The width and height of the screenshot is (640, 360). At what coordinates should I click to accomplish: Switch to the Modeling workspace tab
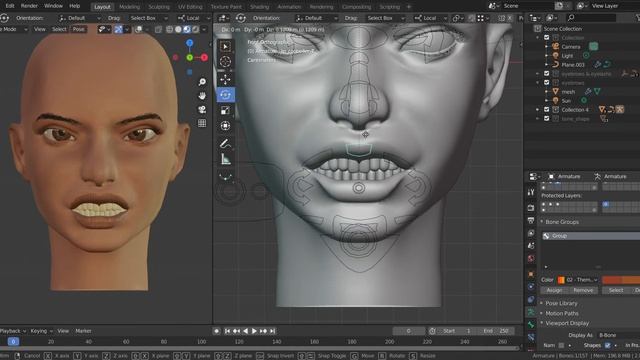[129, 7]
